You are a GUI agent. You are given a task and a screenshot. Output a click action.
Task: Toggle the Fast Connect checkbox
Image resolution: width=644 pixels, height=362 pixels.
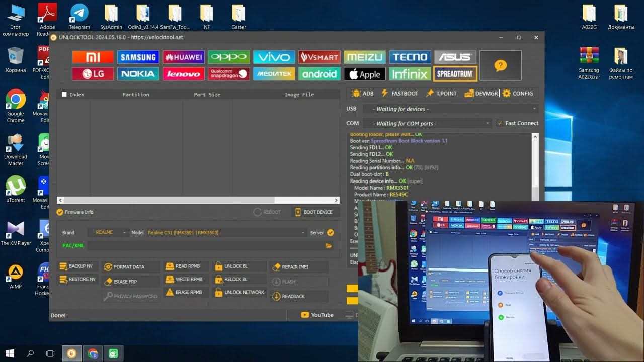coord(500,123)
